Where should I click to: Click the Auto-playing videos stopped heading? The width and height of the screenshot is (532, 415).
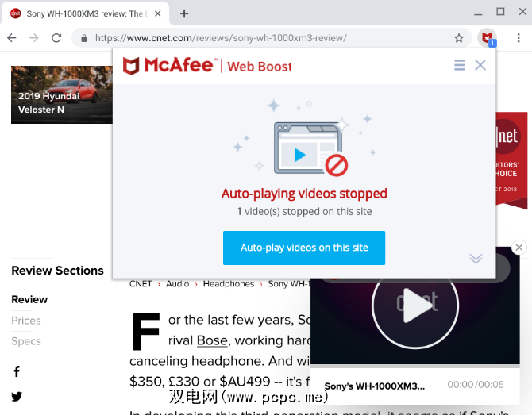[304, 194]
